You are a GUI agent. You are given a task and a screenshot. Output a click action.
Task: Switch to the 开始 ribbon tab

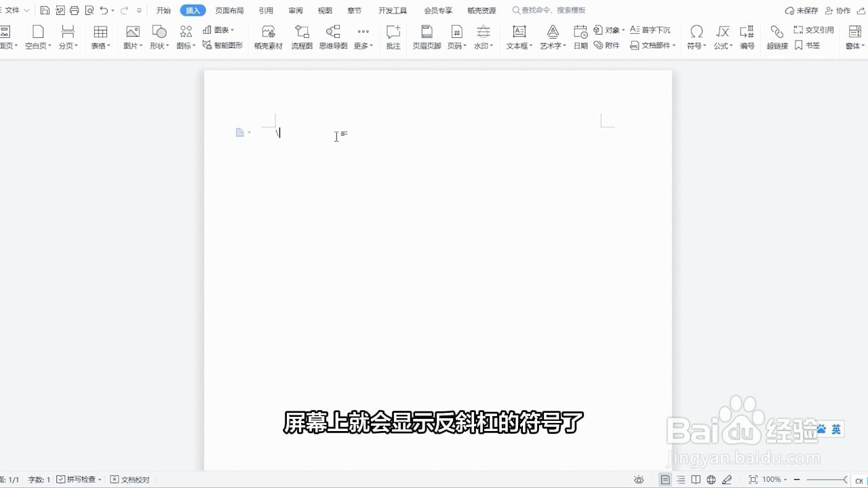coord(163,10)
